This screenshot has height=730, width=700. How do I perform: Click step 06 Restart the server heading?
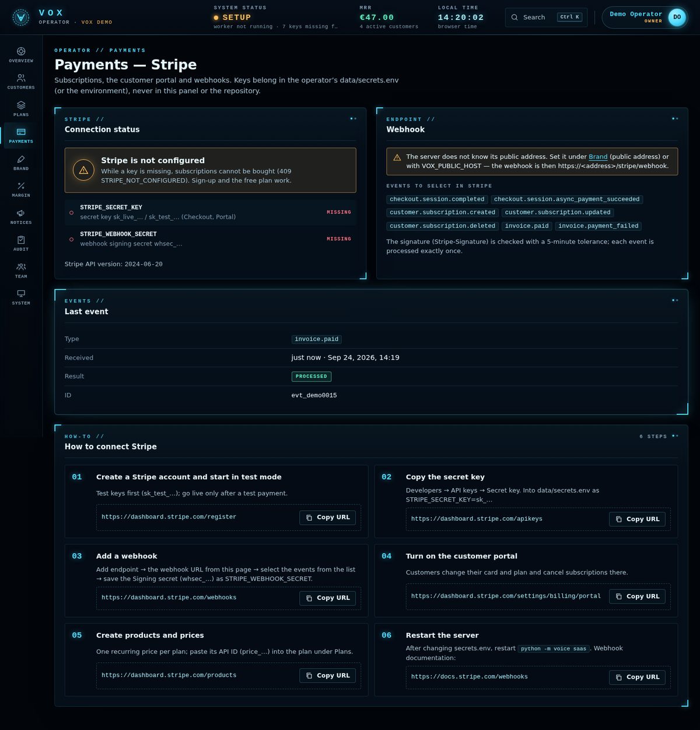click(442, 636)
